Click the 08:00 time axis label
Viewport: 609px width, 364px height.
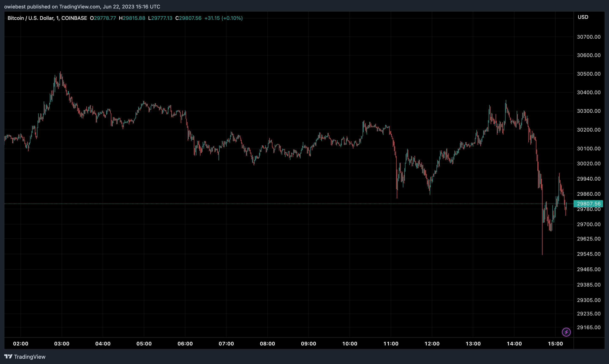[x=267, y=344]
